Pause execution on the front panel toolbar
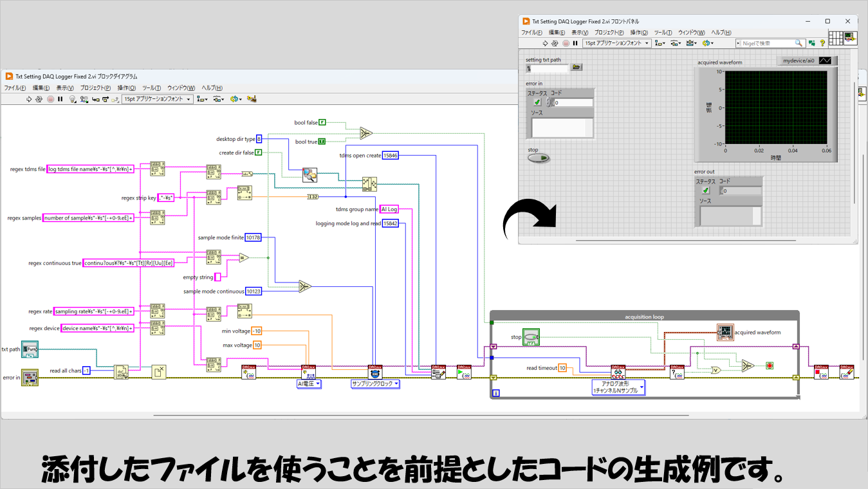Viewport: 868px width, 489px height. 576,43
